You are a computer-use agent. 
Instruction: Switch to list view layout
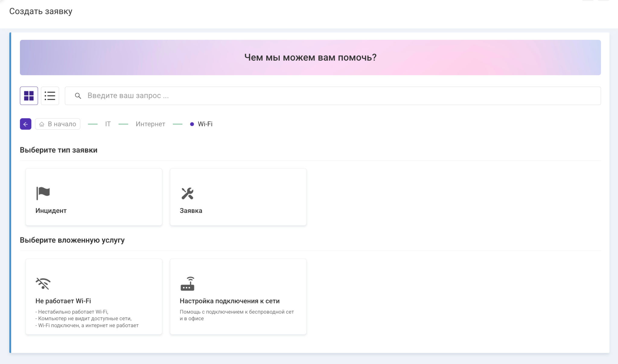(50, 96)
